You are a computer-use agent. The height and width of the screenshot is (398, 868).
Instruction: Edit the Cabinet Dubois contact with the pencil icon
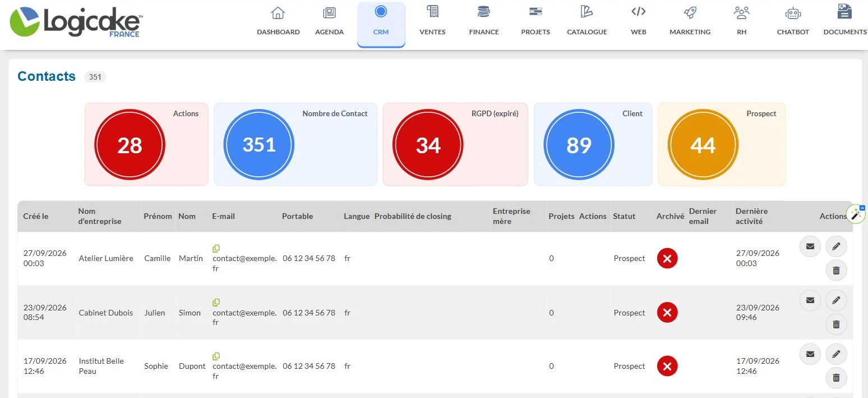(836, 300)
